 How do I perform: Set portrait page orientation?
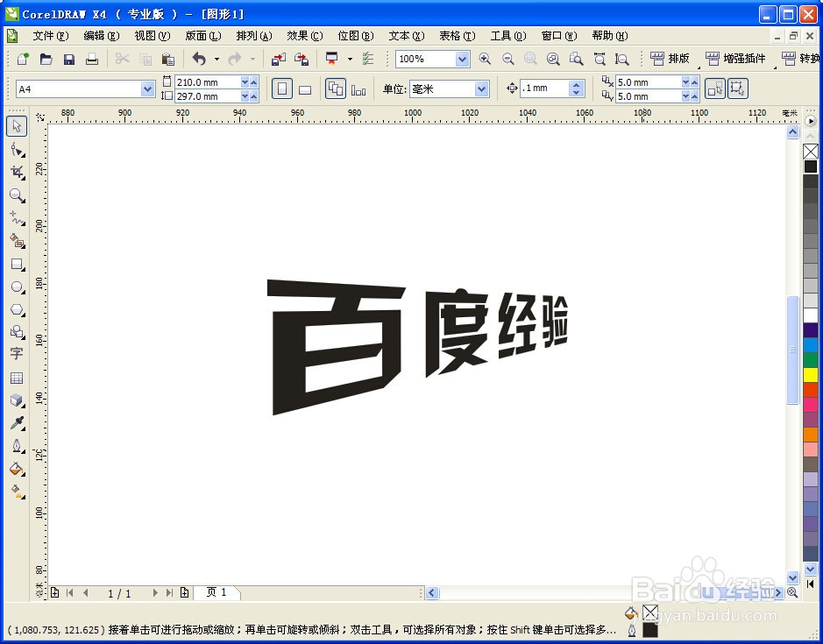click(282, 88)
